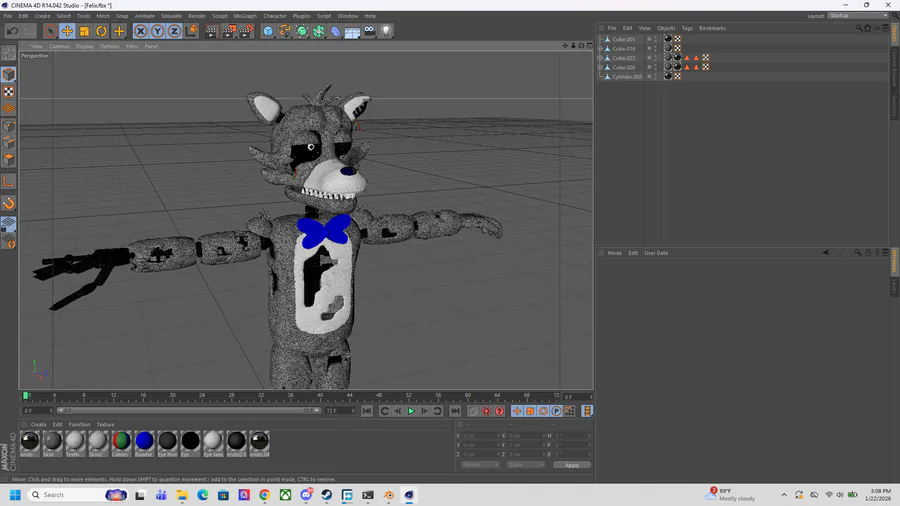900x506 pixels.
Task: Toggle the Z-axis lock
Action: (x=174, y=31)
